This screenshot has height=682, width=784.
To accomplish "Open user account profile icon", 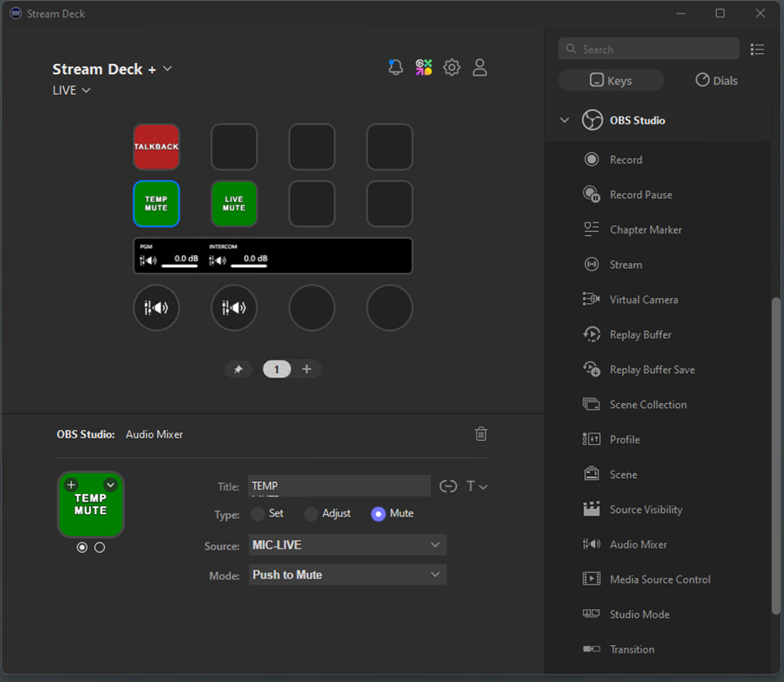I will click(479, 67).
